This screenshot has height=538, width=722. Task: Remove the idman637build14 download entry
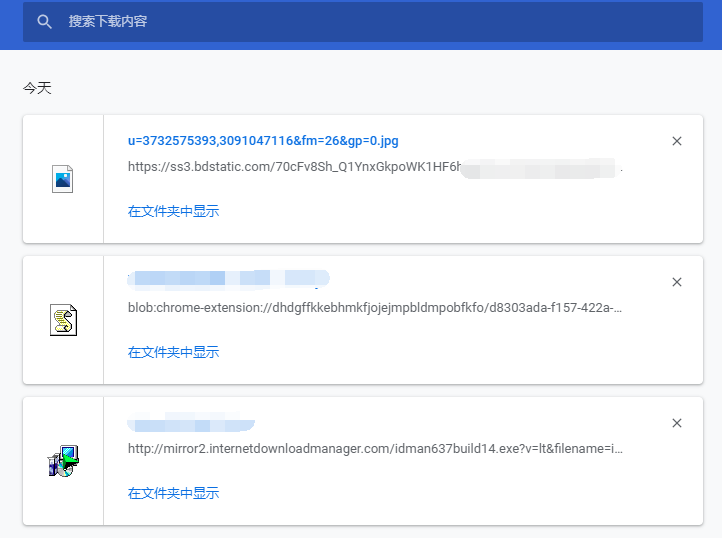(x=676, y=423)
